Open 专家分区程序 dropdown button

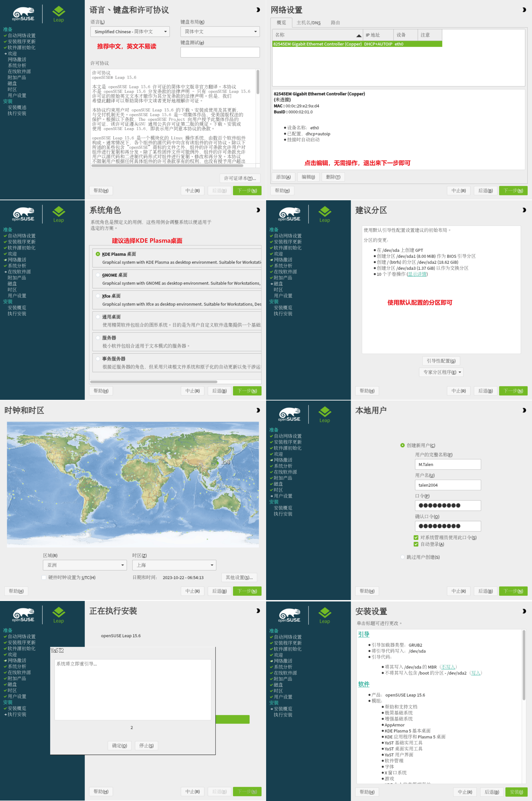click(441, 372)
